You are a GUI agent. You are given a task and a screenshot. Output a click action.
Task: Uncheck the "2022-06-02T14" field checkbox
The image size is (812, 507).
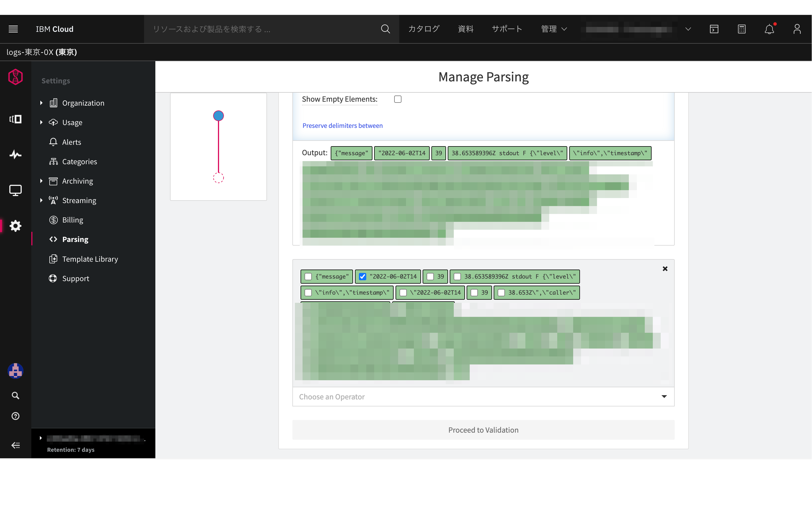click(x=362, y=277)
